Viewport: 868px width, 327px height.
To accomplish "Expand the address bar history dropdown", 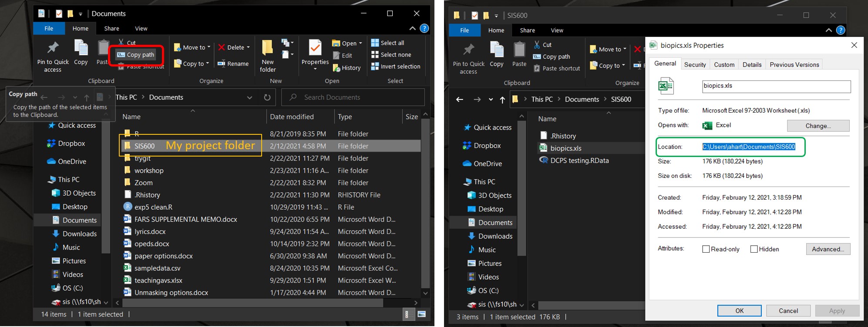I will coord(249,97).
